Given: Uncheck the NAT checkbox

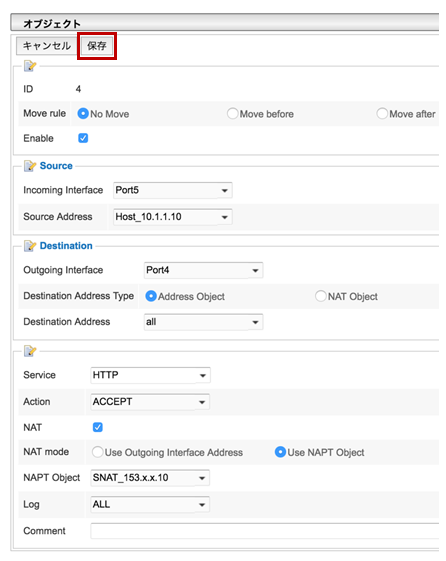Looking at the screenshot, I should [98, 427].
